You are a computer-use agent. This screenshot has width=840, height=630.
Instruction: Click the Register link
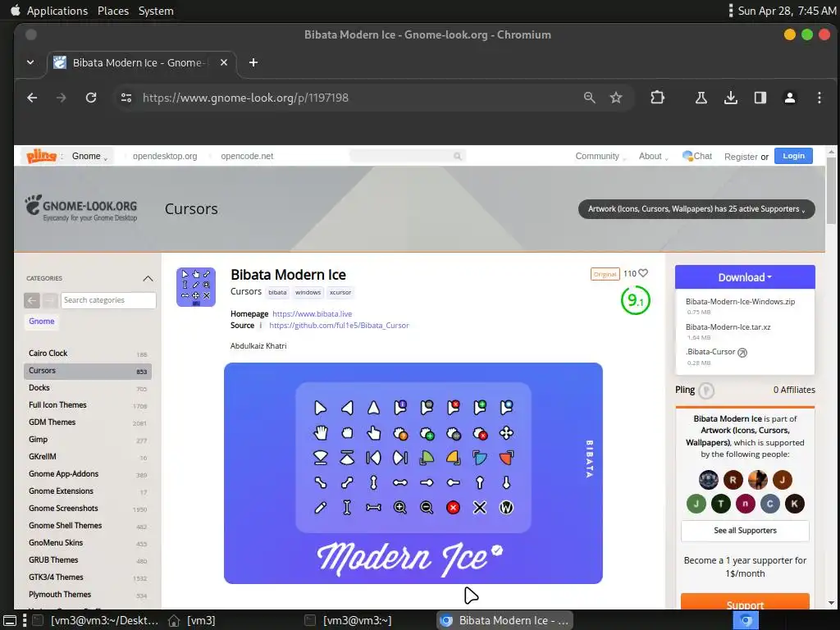741,157
